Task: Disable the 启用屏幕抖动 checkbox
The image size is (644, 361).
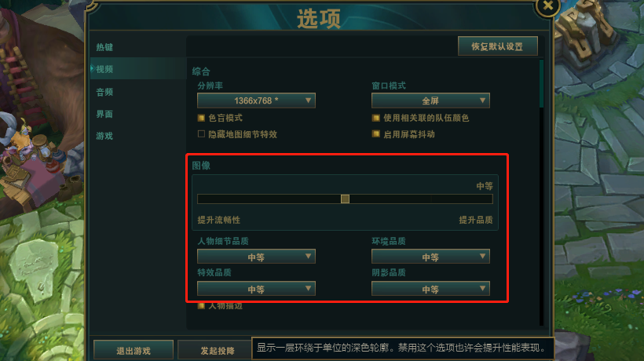Action: [375, 133]
